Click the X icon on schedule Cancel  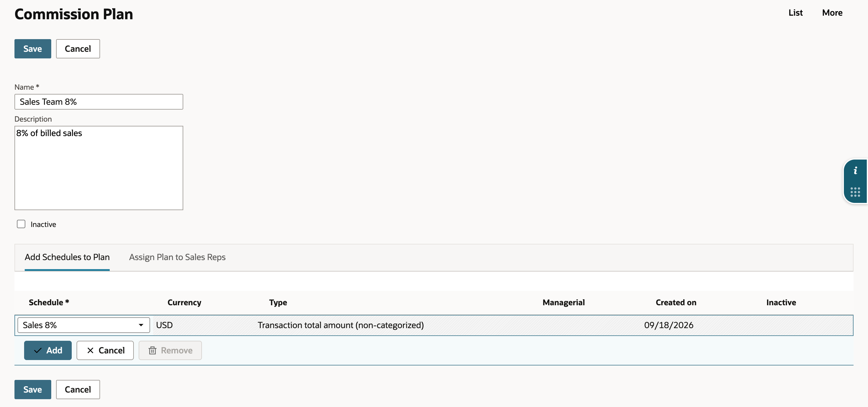(90, 350)
